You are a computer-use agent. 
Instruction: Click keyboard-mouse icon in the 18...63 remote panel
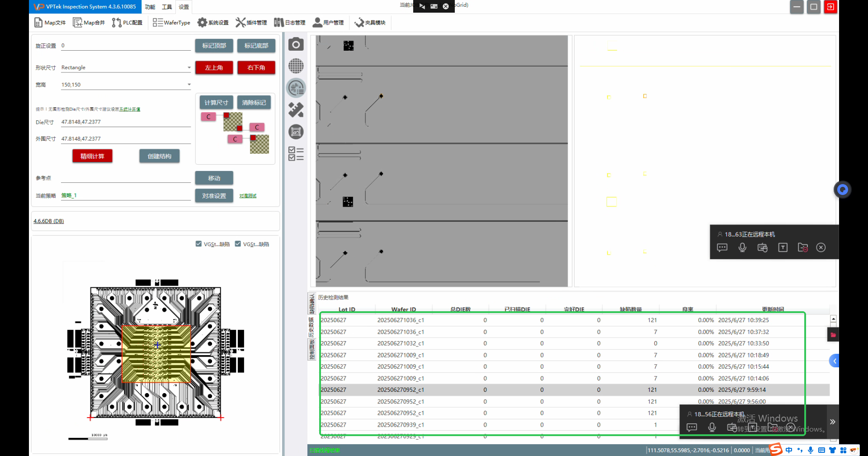763,247
